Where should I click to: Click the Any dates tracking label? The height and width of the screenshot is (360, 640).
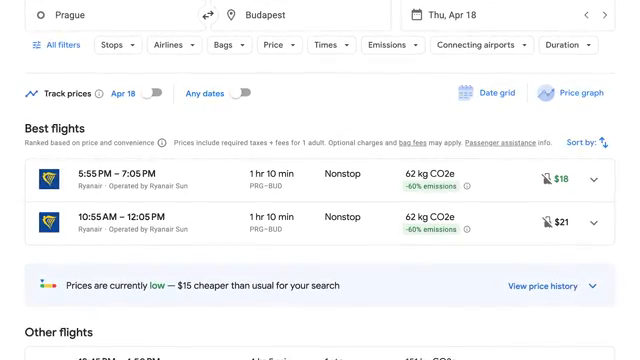tap(205, 93)
